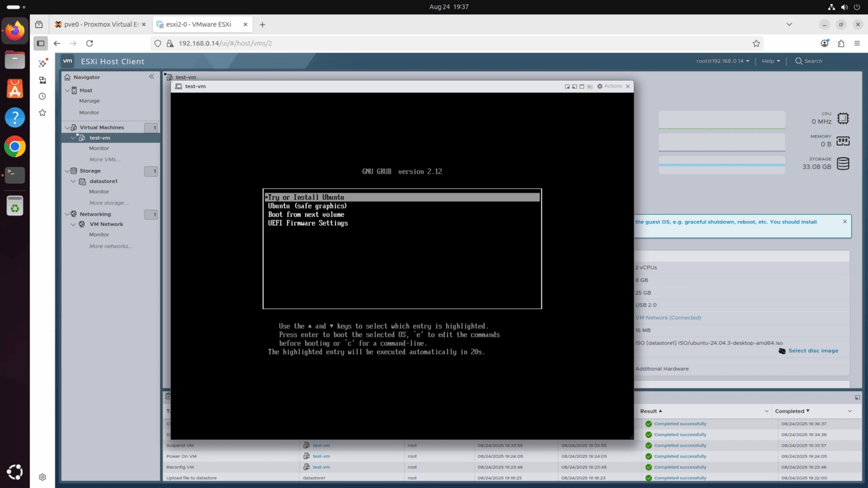Click the vm logo in ESXi header
This screenshot has width=868, height=488.
click(x=68, y=61)
